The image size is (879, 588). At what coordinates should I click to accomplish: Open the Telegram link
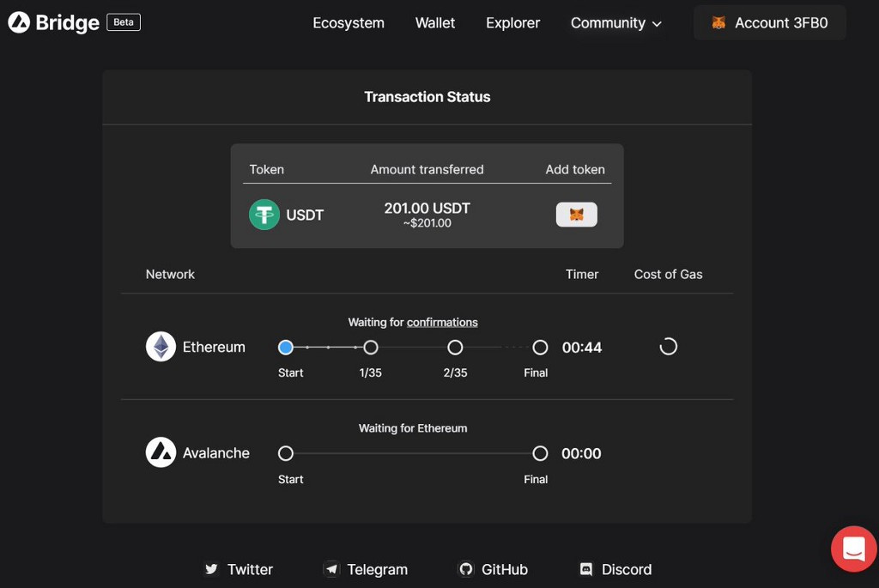pyautogui.click(x=366, y=569)
